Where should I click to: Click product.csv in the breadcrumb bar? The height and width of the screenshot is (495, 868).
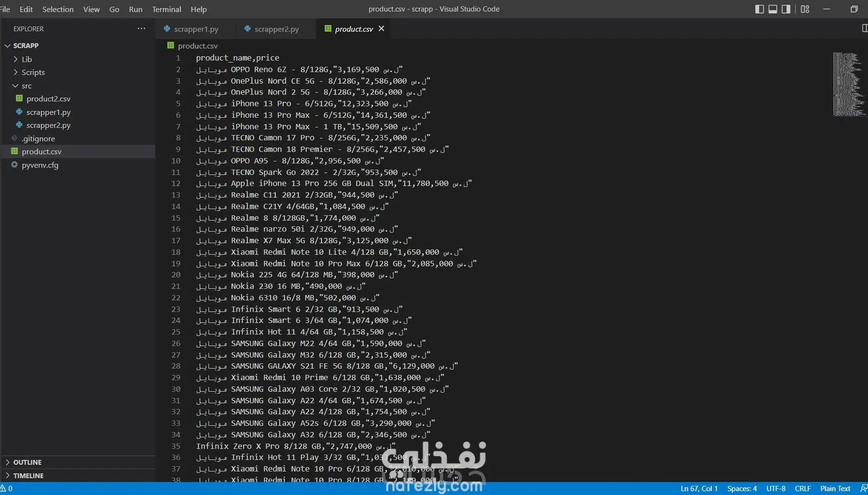(x=198, y=46)
